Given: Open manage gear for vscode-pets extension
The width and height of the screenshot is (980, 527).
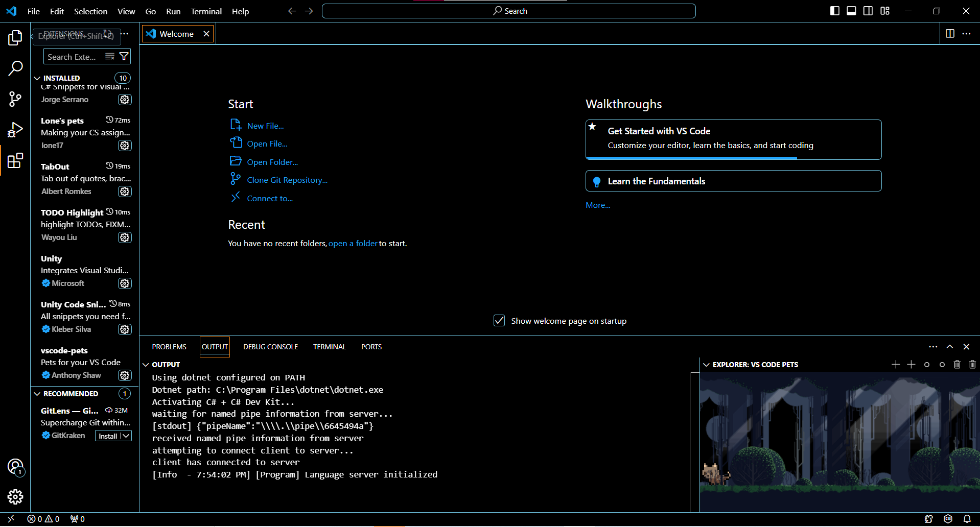Looking at the screenshot, I should click(x=125, y=375).
